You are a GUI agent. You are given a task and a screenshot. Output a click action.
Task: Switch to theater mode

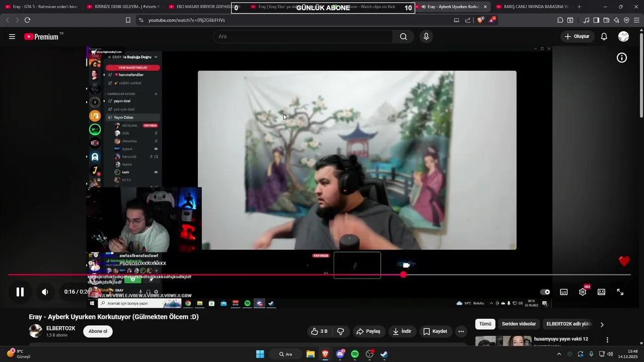601,292
